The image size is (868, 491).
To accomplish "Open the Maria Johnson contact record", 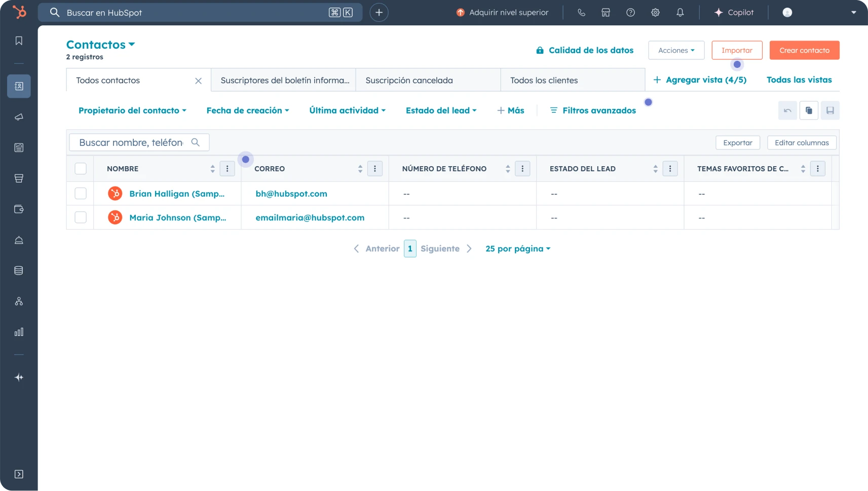I will [178, 217].
